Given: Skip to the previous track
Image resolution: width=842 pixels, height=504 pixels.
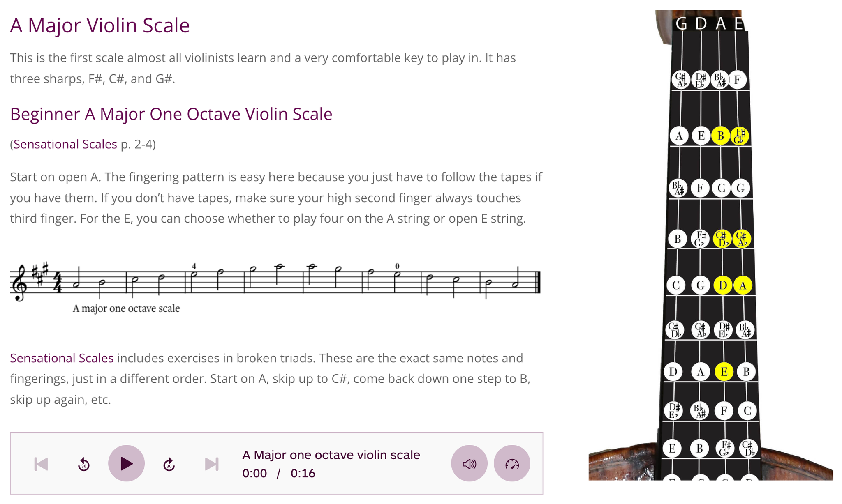Looking at the screenshot, I should [x=41, y=464].
